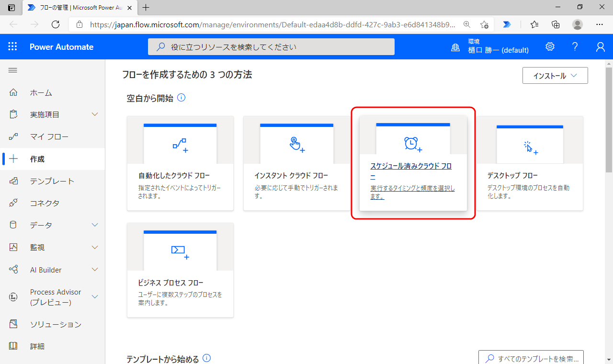The width and height of the screenshot is (613, 364).
Task: Click the page vertical scrollbar
Action: pyautogui.click(x=609, y=120)
